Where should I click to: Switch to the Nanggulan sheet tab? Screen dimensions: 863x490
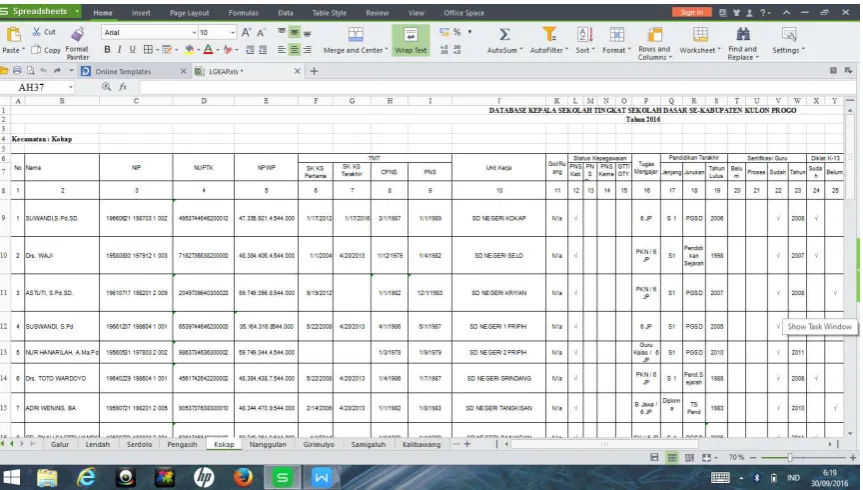pyautogui.click(x=267, y=444)
